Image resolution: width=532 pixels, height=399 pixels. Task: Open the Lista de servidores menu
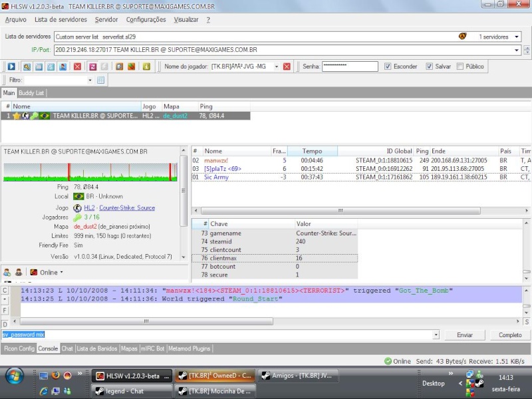click(61, 20)
